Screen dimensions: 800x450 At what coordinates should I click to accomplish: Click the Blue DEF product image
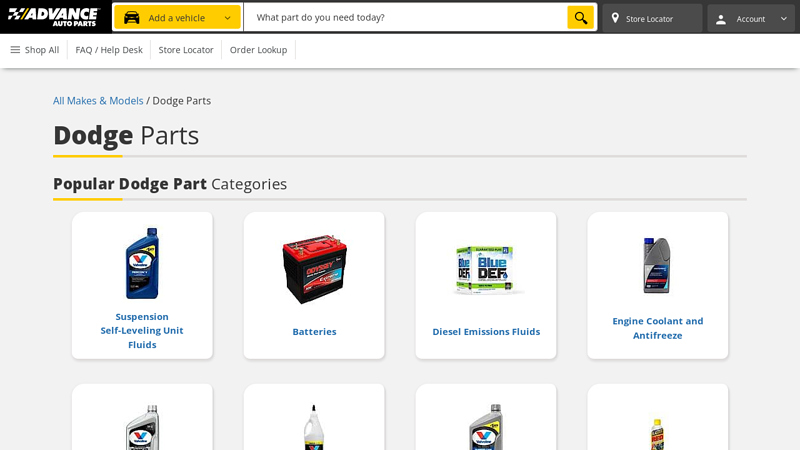485,270
